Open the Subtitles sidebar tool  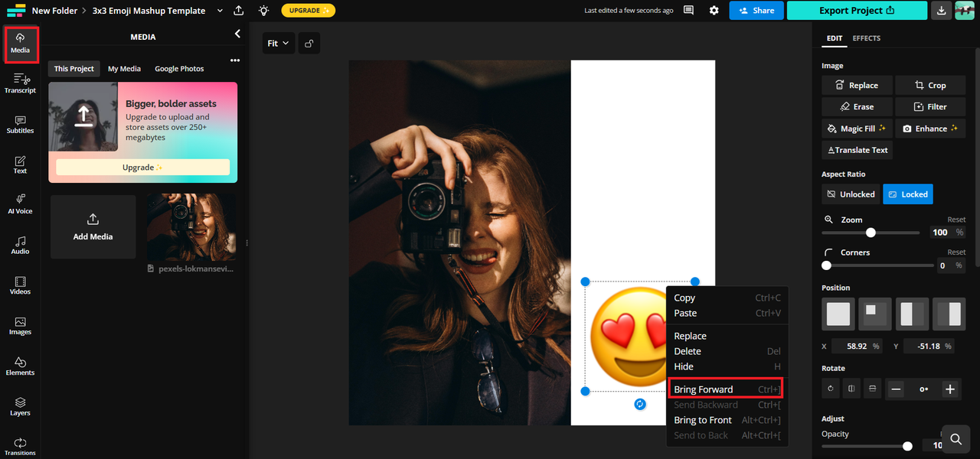click(20, 124)
